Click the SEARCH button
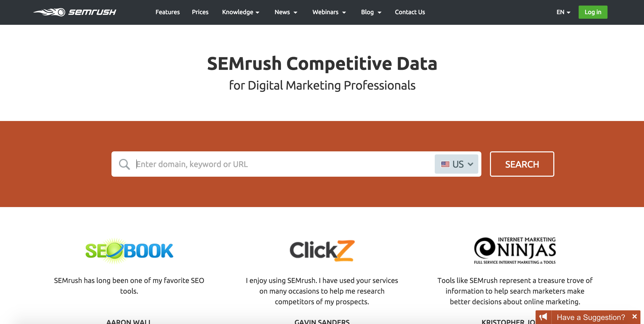The height and width of the screenshot is (324, 644). [x=522, y=164]
